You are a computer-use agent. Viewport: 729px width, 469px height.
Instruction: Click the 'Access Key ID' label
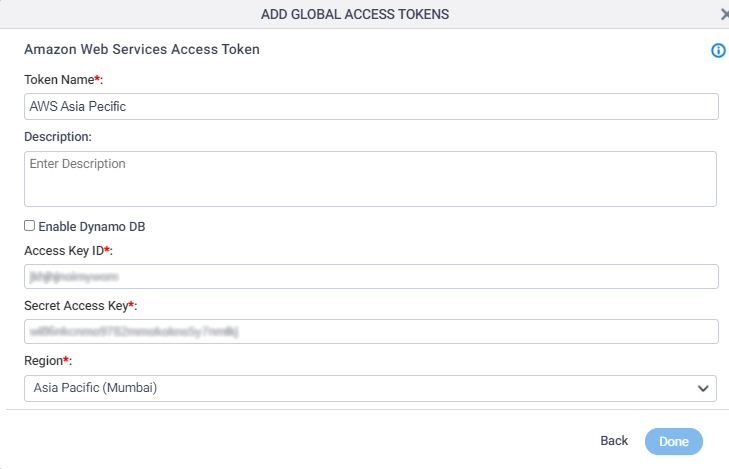point(68,251)
